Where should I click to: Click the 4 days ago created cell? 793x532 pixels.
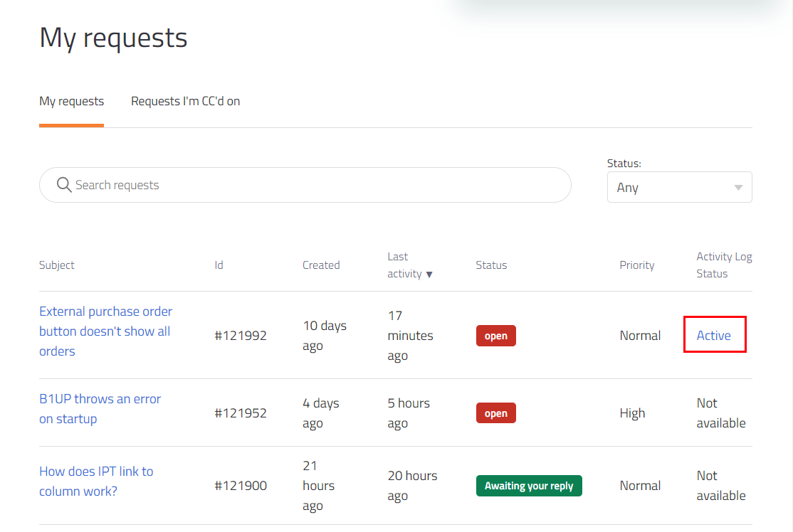(x=320, y=413)
